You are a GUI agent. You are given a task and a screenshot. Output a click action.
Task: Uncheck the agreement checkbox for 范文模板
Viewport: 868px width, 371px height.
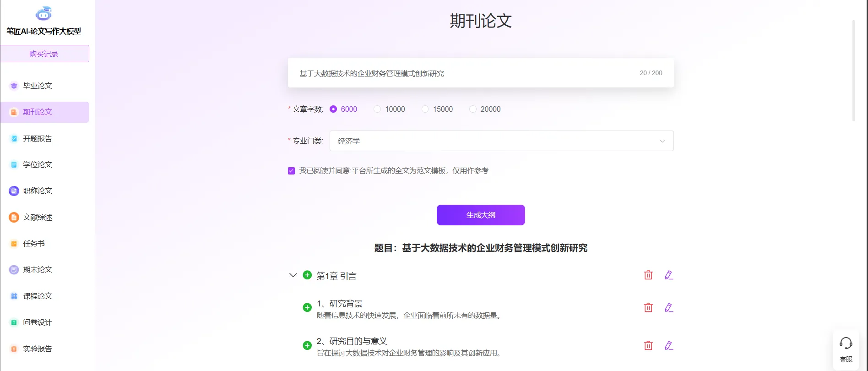[291, 171]
